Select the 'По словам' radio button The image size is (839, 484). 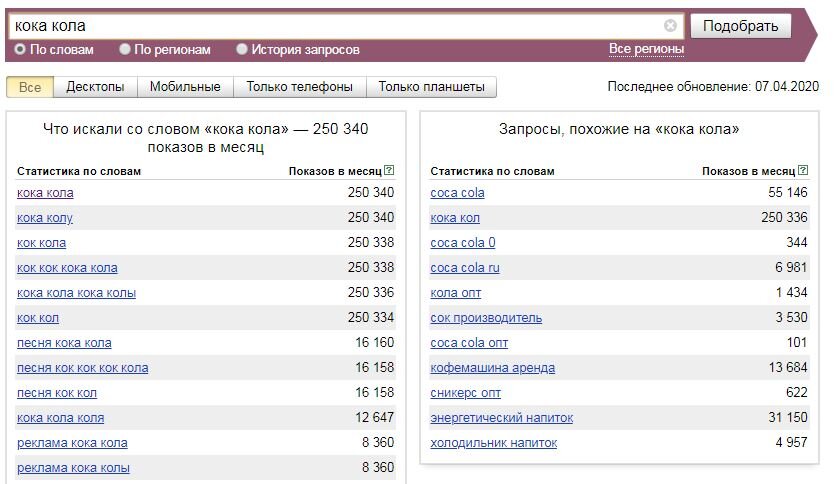coord(20,49)
